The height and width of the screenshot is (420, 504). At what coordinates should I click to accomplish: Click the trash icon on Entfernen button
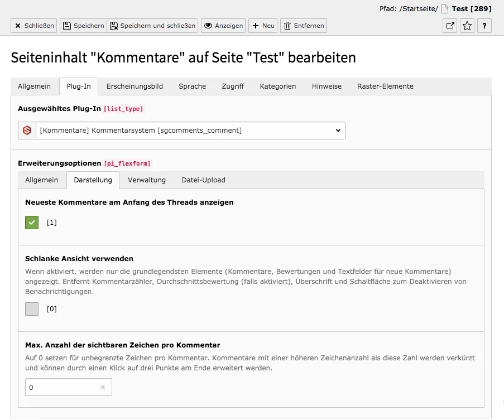287,25
